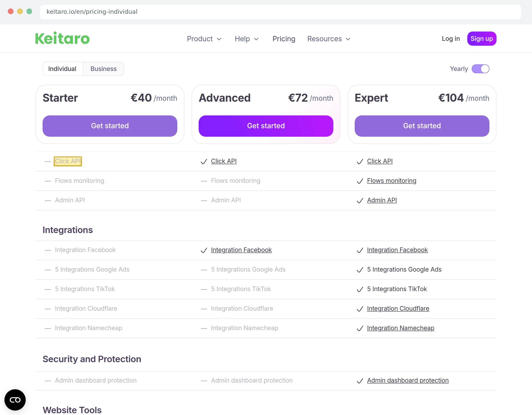The width and height of the screenshot is (532, 415).
Task: Switch to the Business tab
Action: [x=104, y=69]
